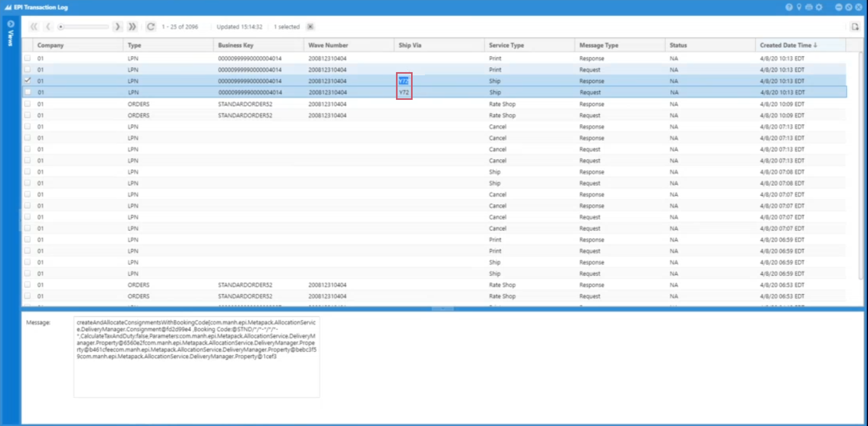Go to the next page

coord(117,27)
